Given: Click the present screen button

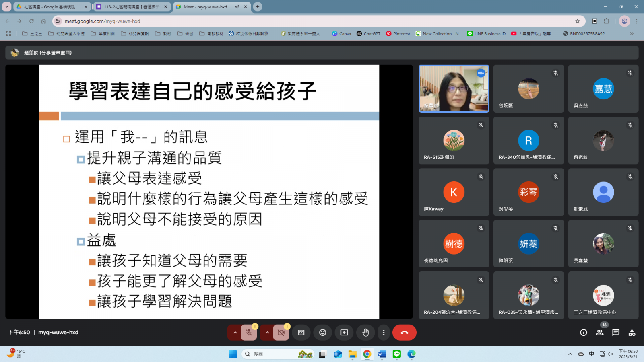Looking at the screenshot, I should click(x=344, y=333).
